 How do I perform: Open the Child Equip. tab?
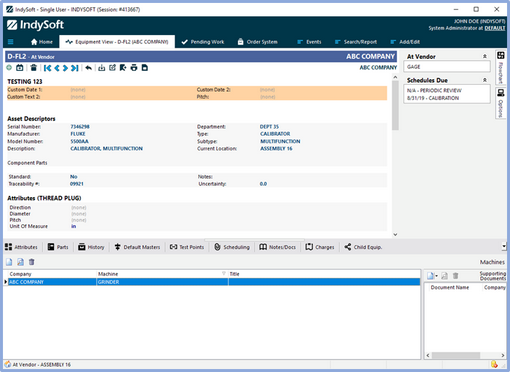pyautogui.click(x=363, y=247)
